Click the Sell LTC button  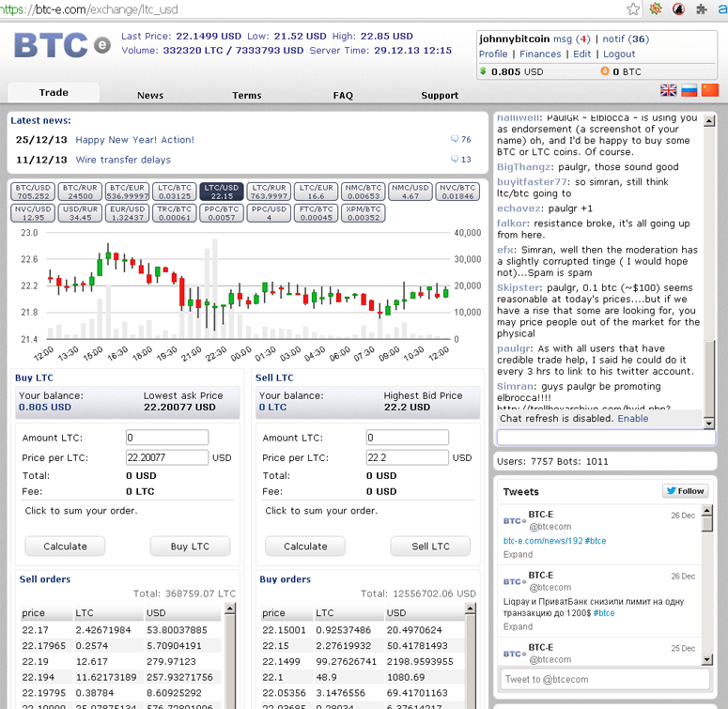[430, 547]
